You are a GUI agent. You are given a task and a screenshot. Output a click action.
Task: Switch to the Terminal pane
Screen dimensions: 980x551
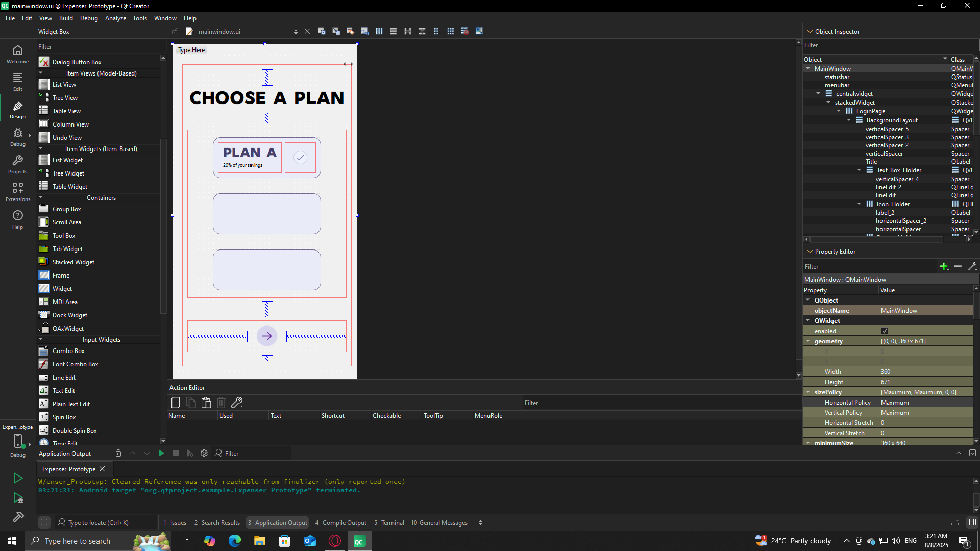389,522
